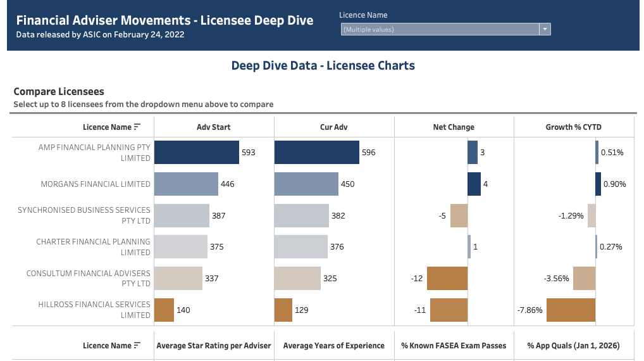Image resolution: width=644 pixels, height=361 pixels.
Task: Click Consultum Net Change bar valued -12
Action: tap(447, 279)
